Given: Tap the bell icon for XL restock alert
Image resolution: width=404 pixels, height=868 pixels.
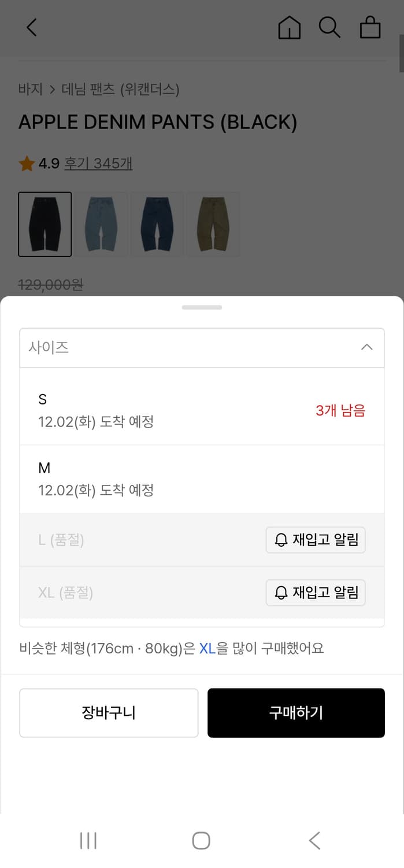Looking at the screenshot, I should [281, 593].
